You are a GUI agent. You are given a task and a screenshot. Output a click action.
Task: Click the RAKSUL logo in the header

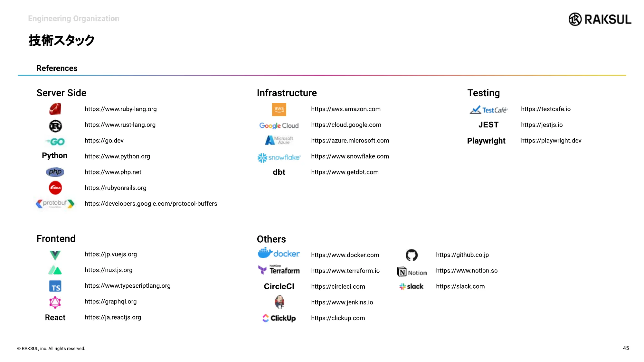(600, 19)
